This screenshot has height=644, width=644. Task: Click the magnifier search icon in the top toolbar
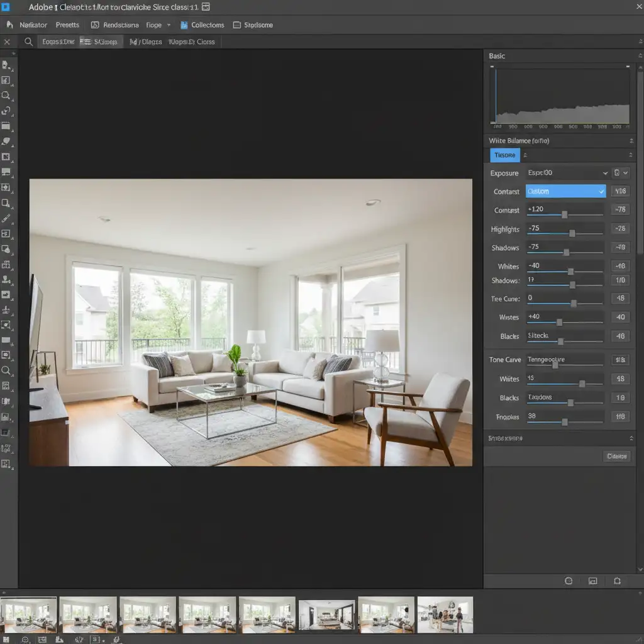tap(28, 42)
